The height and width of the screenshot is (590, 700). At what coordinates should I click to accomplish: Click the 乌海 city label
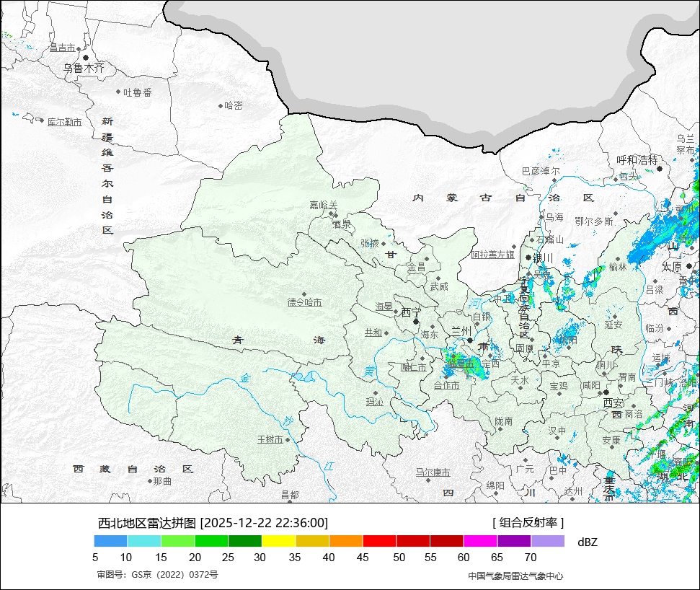point(554,217)
